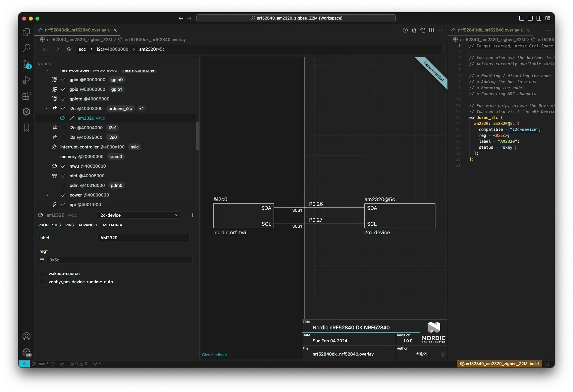573x392 pixels.
Task: Toggle the wakeup-source checkbox
Action: coord(42,273)
